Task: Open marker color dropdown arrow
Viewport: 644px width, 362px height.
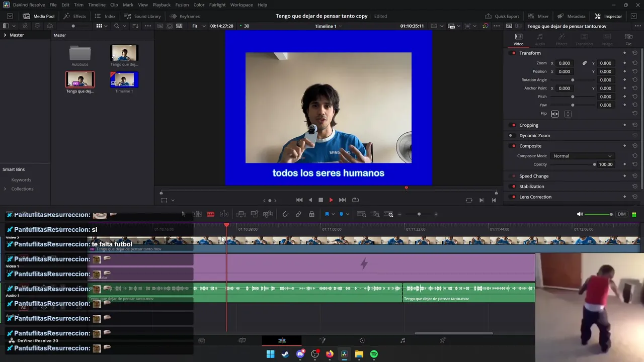Action: pyautogui.click(x=347, y=215)
